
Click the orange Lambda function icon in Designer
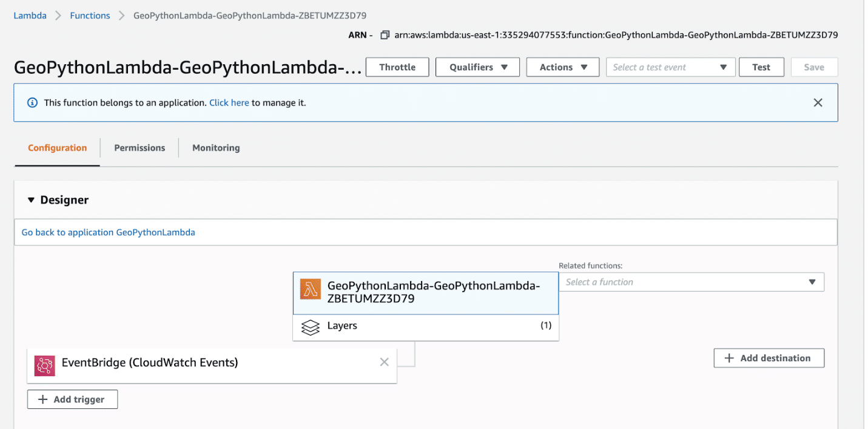point(310,289)
